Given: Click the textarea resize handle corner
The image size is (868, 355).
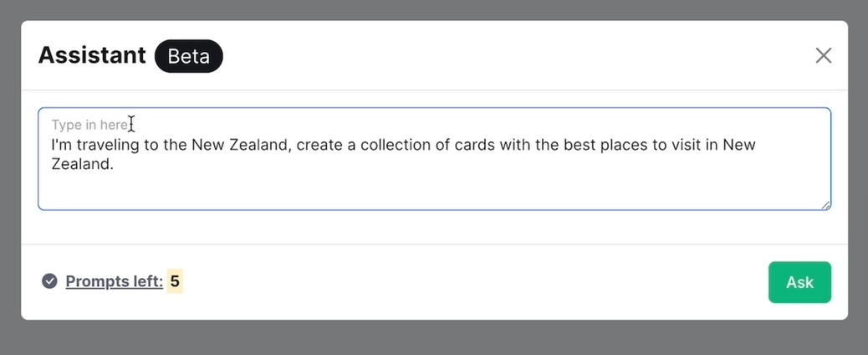Looking at the screenshot, I should (x=825, y=205).
